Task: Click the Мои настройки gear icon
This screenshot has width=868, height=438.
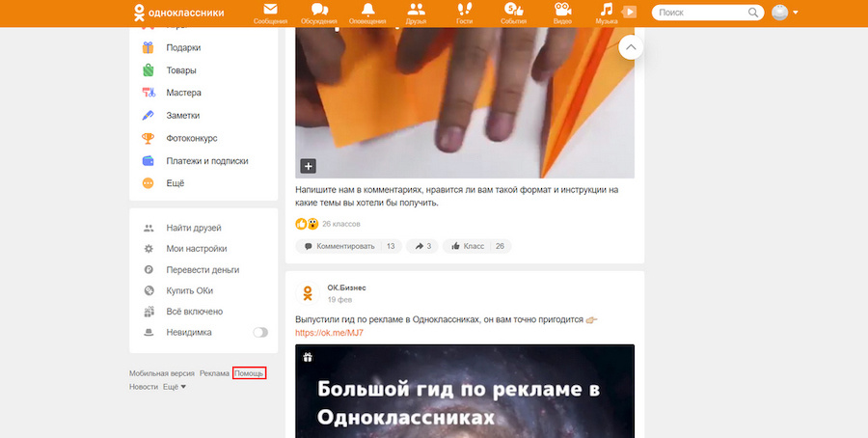Action: (x=149, y=249)
